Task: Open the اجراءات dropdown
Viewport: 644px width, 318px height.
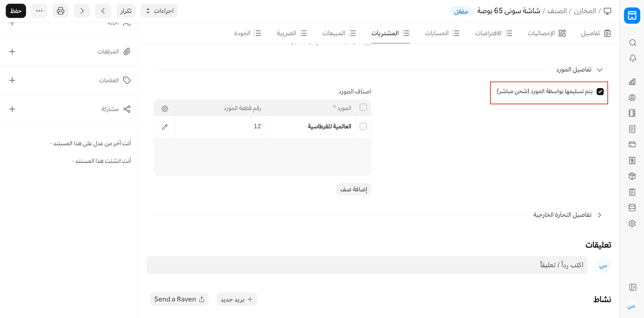Action: point(159,11)
